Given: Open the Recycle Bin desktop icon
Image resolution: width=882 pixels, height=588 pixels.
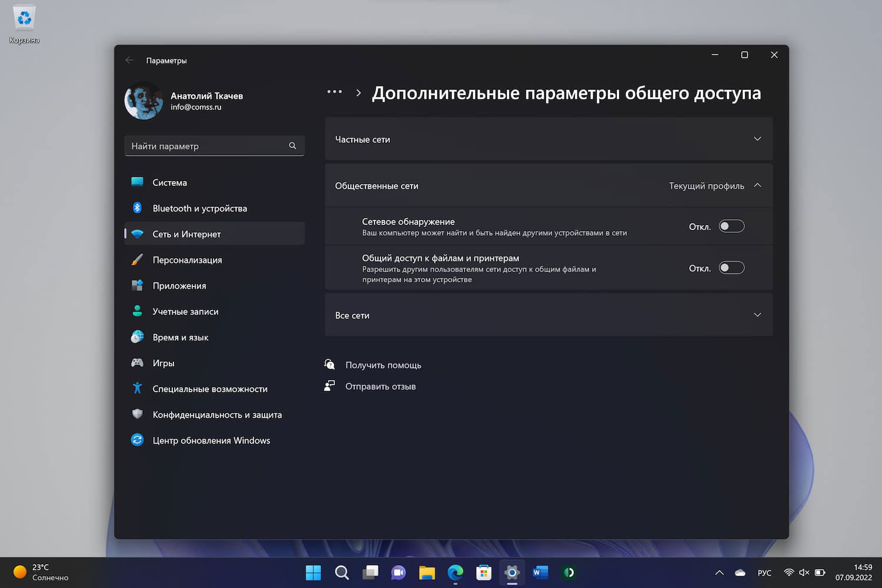Looking at the screenshot, I should click(24, 25).
